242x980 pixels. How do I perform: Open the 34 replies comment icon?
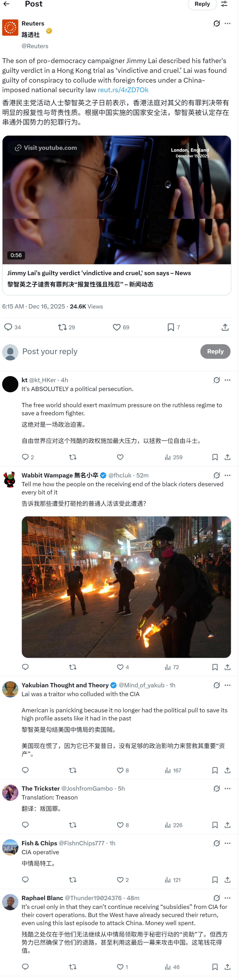(x=13, y=332)
